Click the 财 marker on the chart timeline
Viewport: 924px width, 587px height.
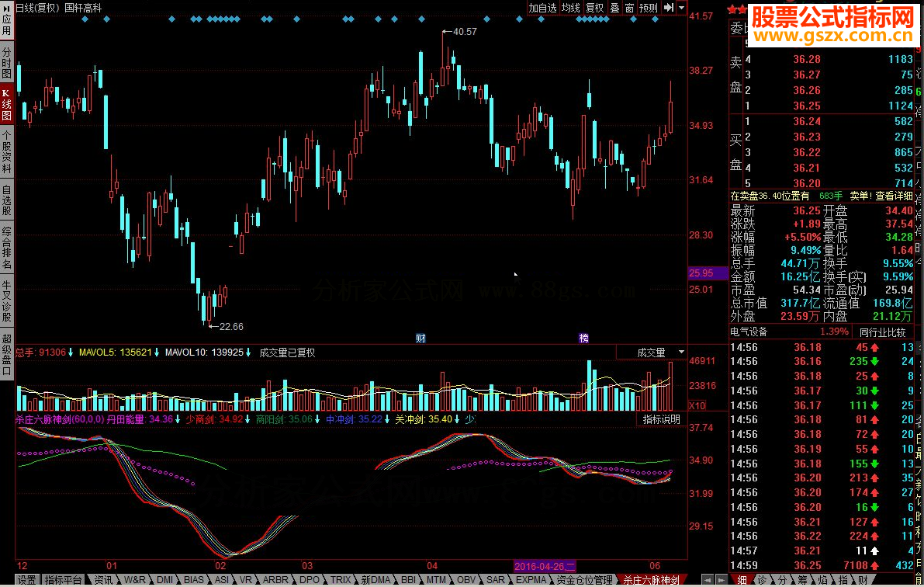pyautogui.click(x=420, y=338)
